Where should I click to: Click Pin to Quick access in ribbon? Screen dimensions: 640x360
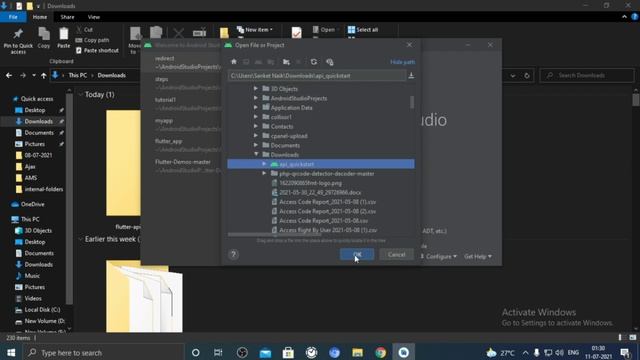18,41
